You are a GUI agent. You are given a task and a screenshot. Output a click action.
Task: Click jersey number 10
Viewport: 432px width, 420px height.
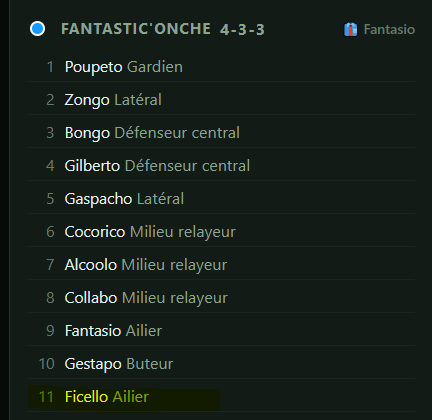[x=46, y=364]
